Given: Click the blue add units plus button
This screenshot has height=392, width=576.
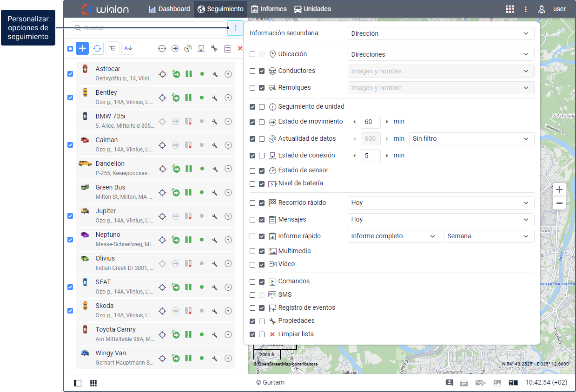Looking at the screenshot, I should click(x=82, y=48).
